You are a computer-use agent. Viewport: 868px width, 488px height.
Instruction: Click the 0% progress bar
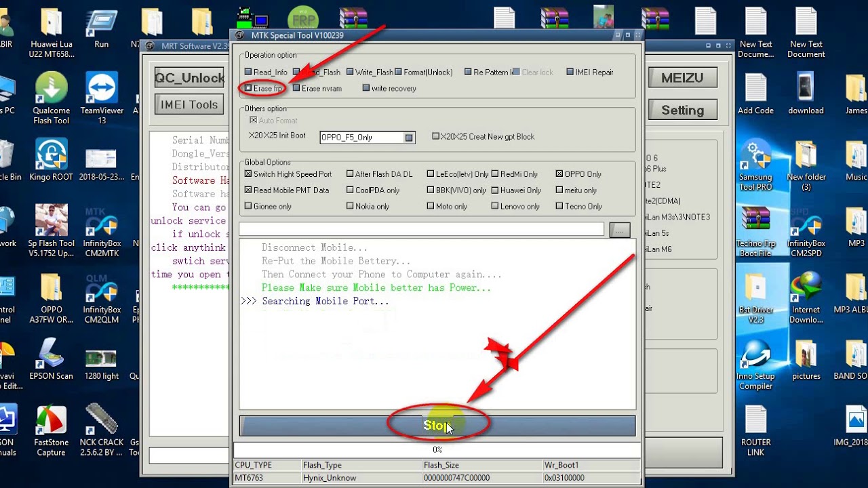pos(437,450)
